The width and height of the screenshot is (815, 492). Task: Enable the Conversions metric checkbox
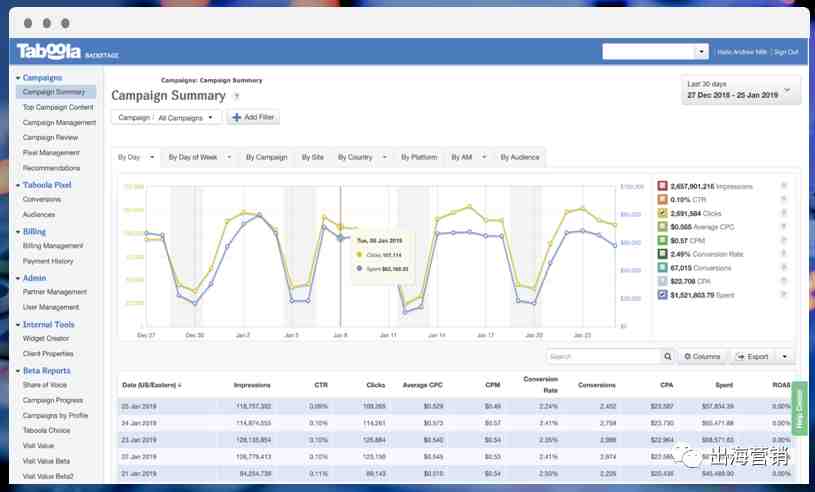point(662,268)
